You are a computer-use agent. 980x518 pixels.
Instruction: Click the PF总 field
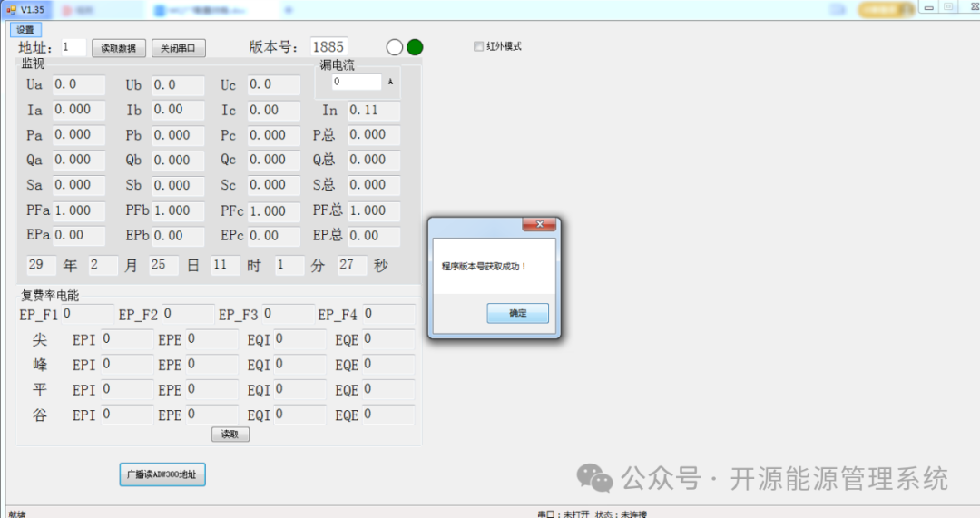(374, 211)
